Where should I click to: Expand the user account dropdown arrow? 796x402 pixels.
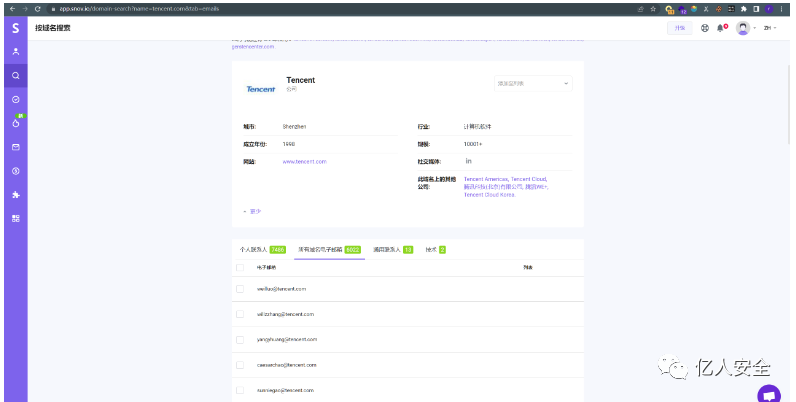click(x=754, y=28)
